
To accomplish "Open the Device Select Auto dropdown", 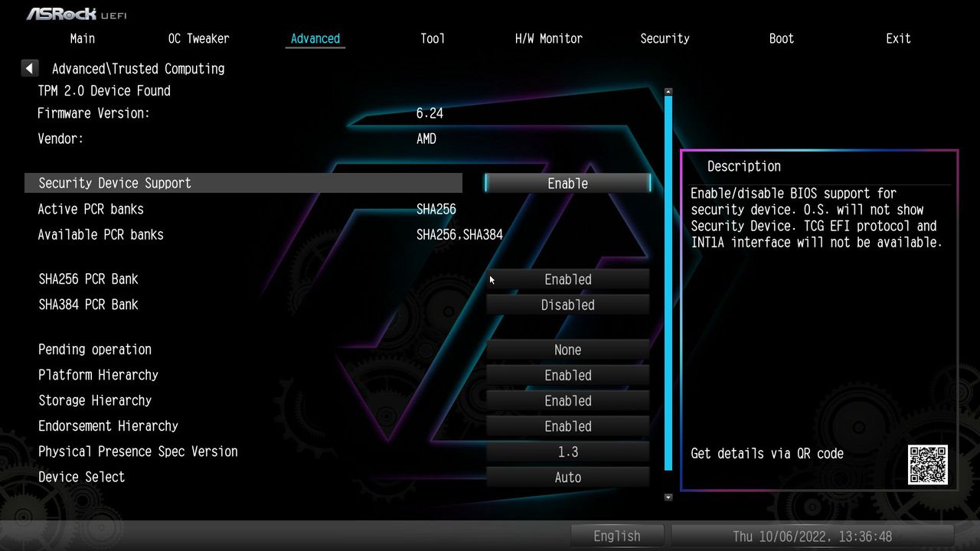I will 568,477.
